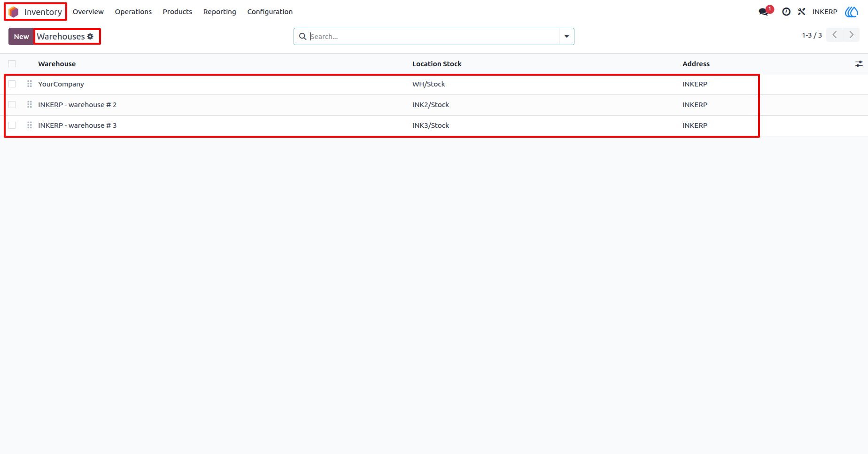
Task: Click the Warehouses breadcrumb title
Action: tap(61, 37)
